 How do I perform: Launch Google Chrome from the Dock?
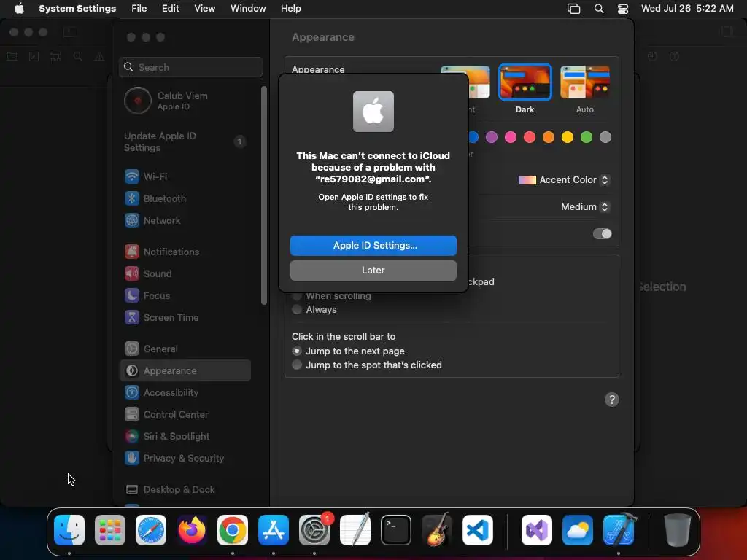click(x=233, y=530)
